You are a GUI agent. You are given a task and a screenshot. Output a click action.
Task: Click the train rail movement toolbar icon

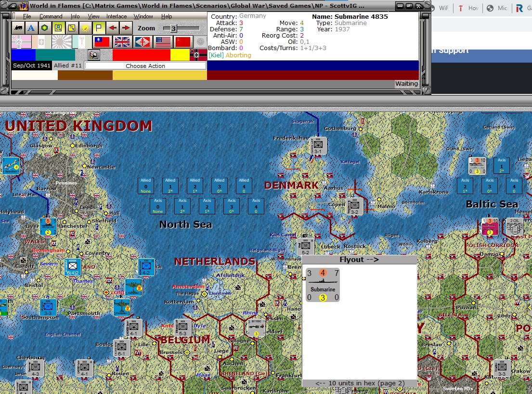18,28
